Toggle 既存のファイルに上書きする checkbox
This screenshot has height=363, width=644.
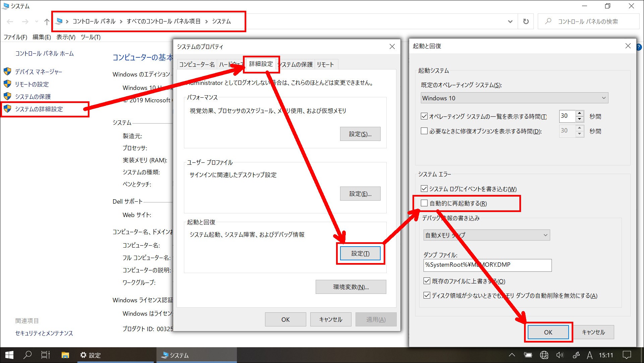(427, 281)
